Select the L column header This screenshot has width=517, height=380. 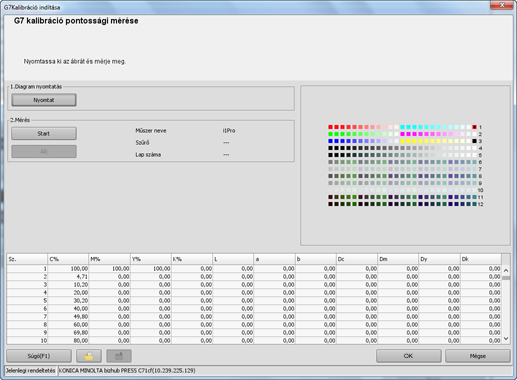point(233,259)
